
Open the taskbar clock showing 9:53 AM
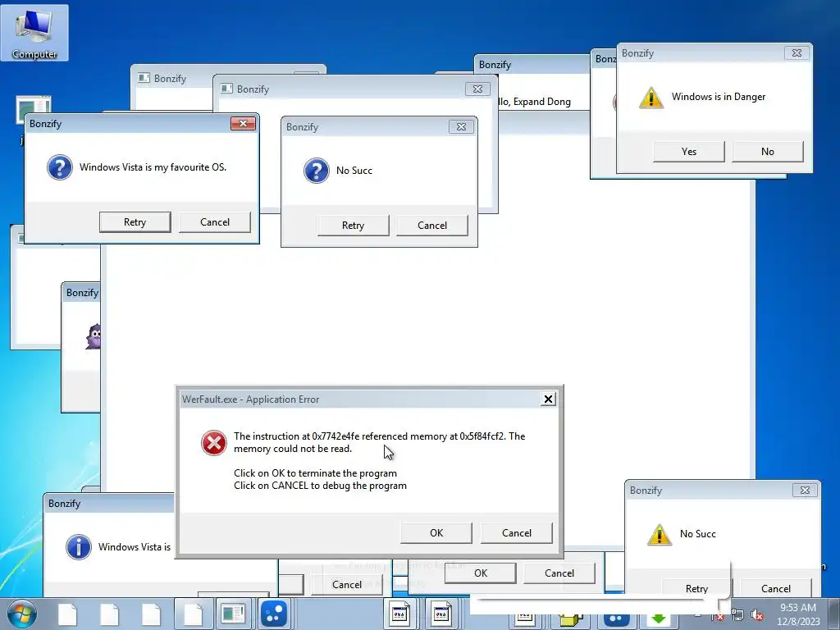798,614
